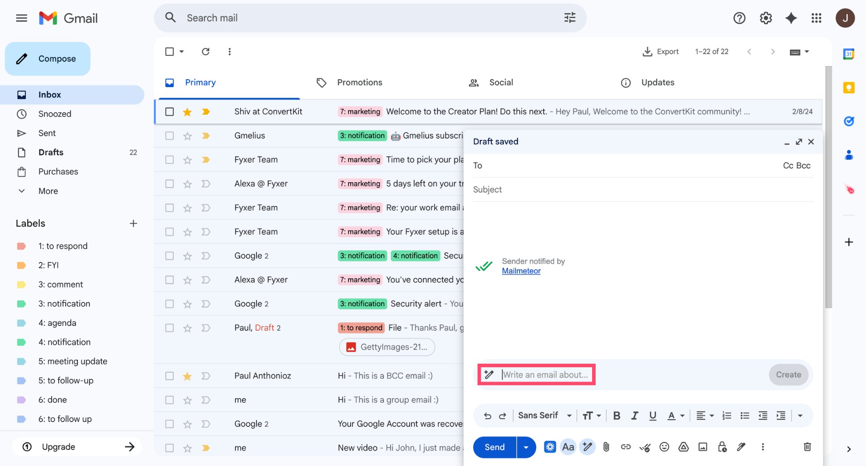The width and height of the screenshot is (868, 466).
Task: Insert files using Google Drive
Action: [683, 447]
